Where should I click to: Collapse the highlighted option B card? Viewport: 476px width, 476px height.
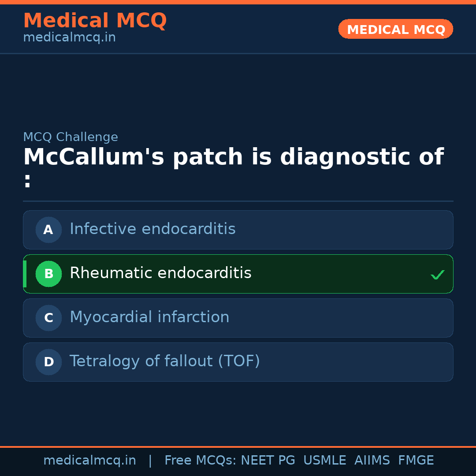pyautogui.click(x=238, y=274)
